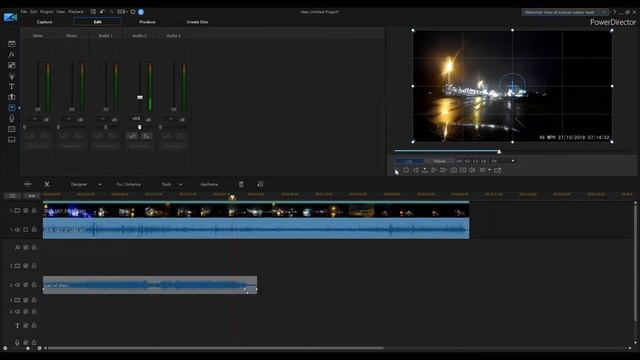Open the Chapter Room icon

(x=11, y=129)
